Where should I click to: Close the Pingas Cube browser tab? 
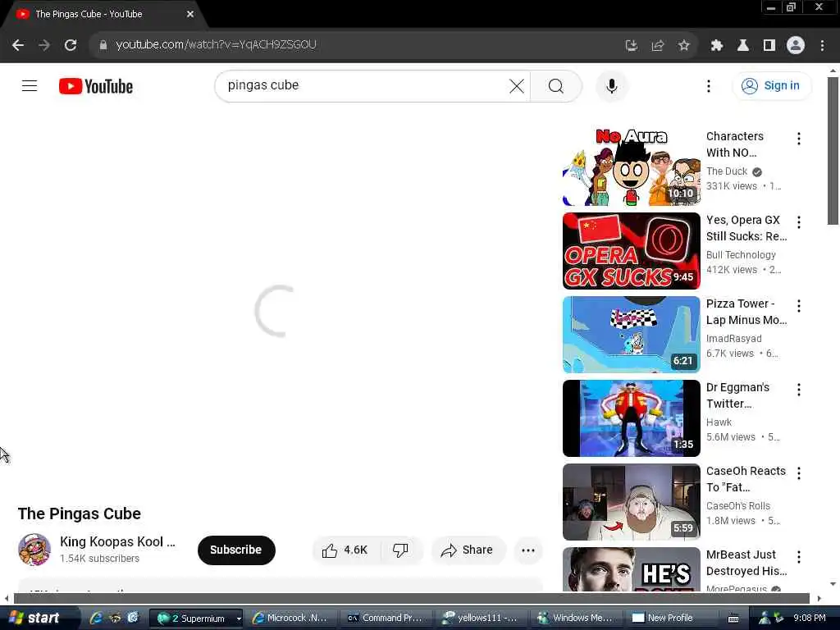click(x=190, y=14)
